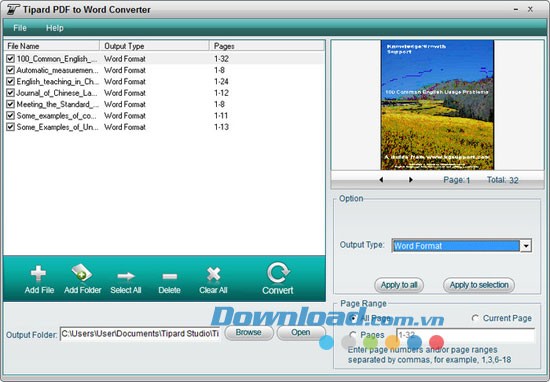The image size is (550, 382).
Task: Click the 1-12 pages cell
Action: (x=221, y=93)
